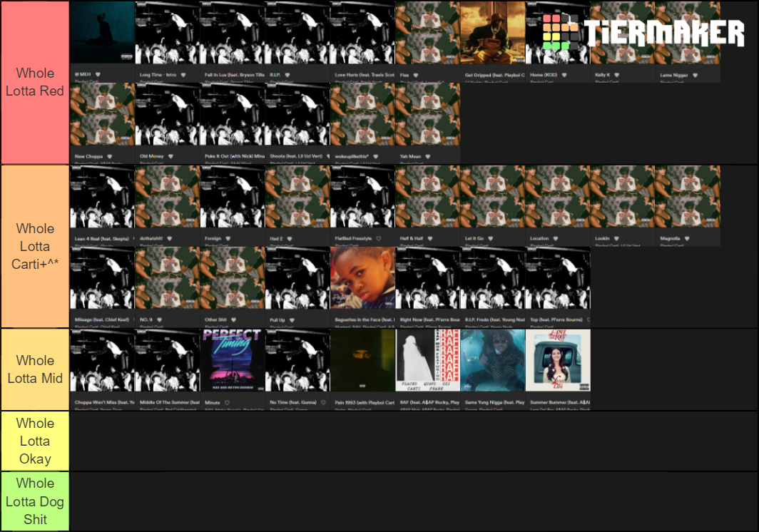Viewport: 759px width, 532px height.
Task: Open the Fell In Luv (feat. Bryson Tiller) cover
Action: 233,32
